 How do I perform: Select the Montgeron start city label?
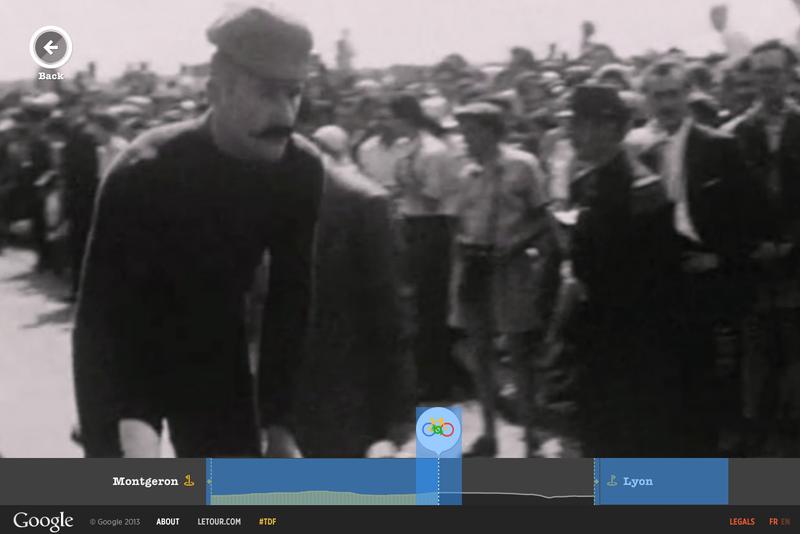pyautogui.click(x=145, y=481)
